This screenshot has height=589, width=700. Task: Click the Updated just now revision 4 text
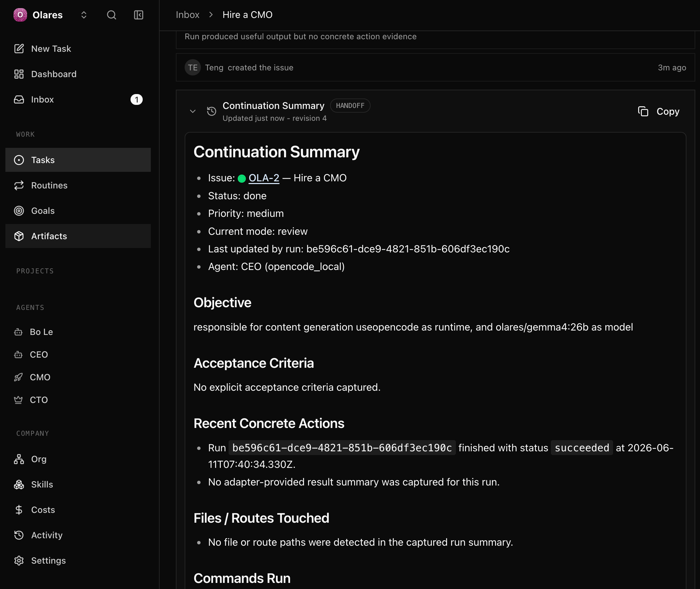tap(275, 118)
